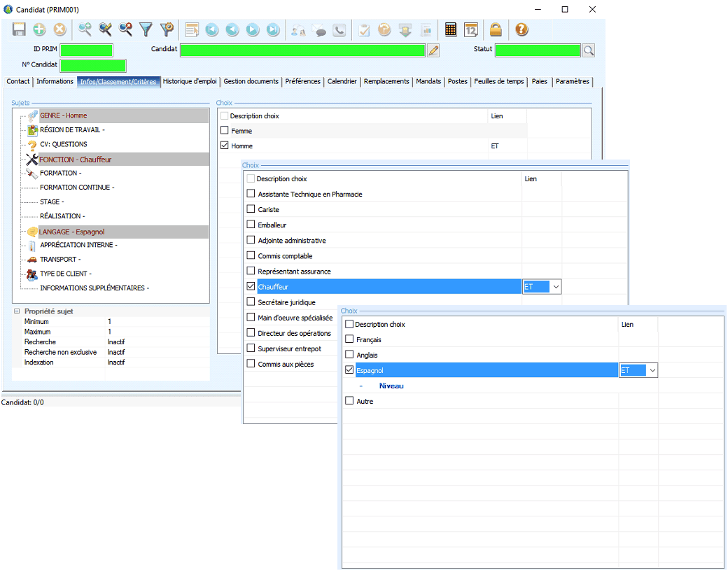Collapse the Propriété sujet section
The image size is (728, 571).
17,311
